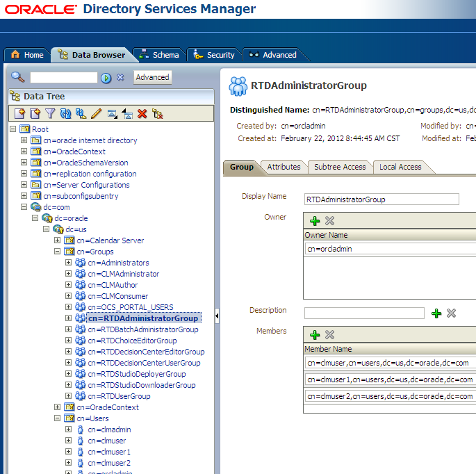The height and width of the screenshot is (474, 476).
Task: Click the drill-down icon in tree toolbar
Action: click(x=113, y=114)
